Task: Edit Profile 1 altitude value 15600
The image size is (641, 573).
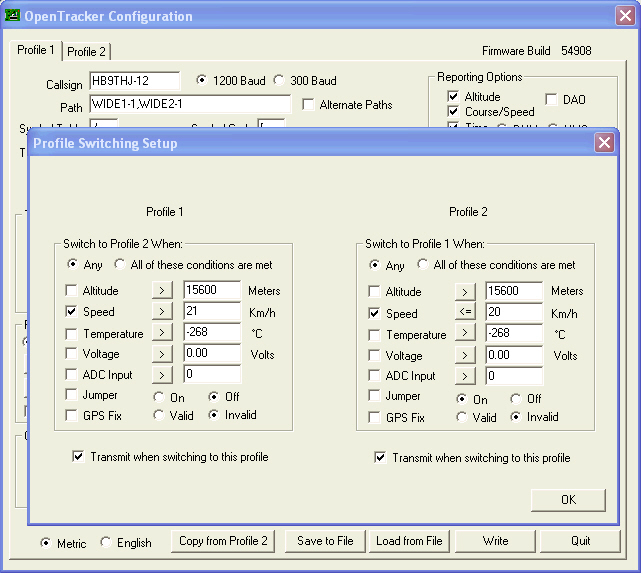Action: tap(212, 290)
